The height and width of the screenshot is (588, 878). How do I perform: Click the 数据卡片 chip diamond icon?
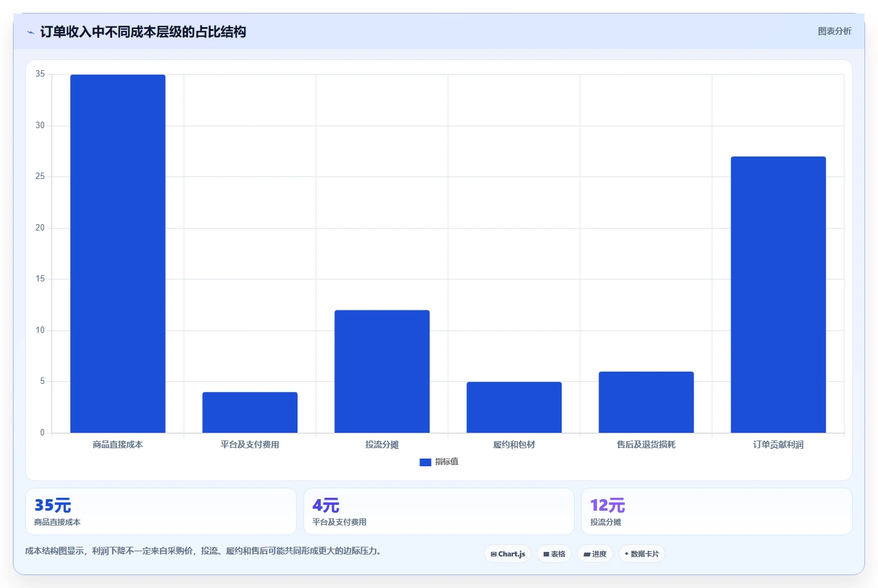click(626, 554)
